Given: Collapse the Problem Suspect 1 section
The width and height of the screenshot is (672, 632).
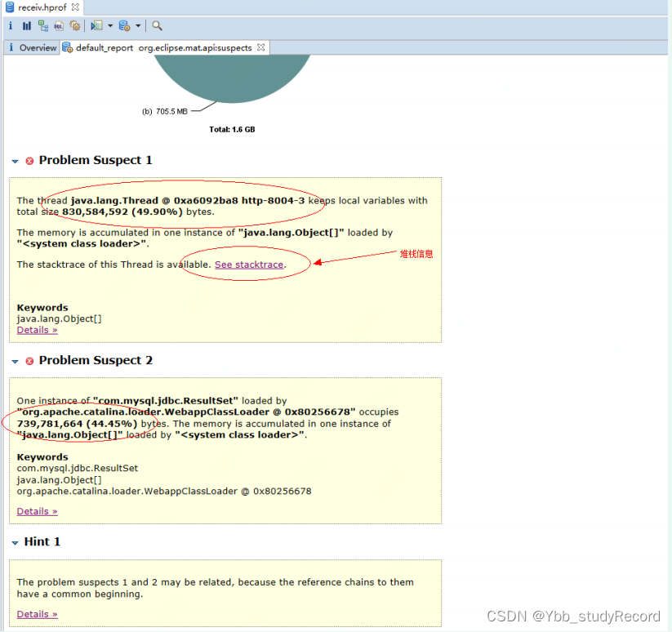Looking at the screenshot, I should 15,162.
